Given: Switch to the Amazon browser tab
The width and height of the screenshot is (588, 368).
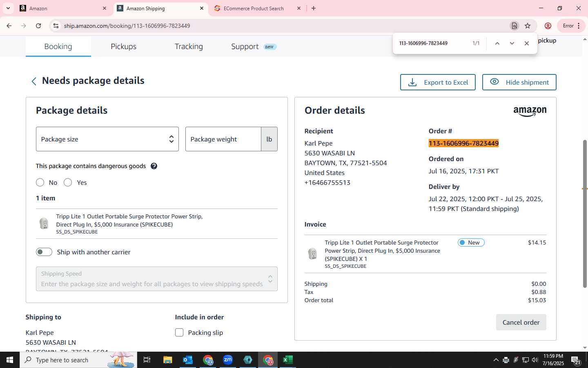Looking at the screenshot, I should pyautogui.click(x=64, y=8).
